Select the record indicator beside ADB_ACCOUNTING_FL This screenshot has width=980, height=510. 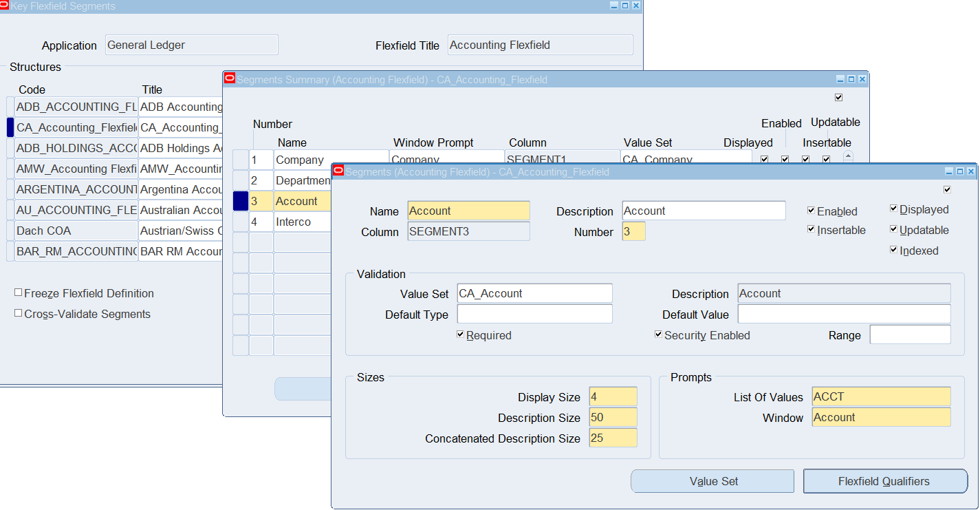pos(10,107)
